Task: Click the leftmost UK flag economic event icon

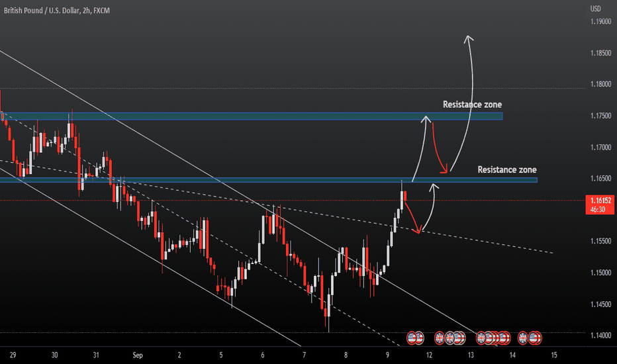Action: tap(440, 338)
